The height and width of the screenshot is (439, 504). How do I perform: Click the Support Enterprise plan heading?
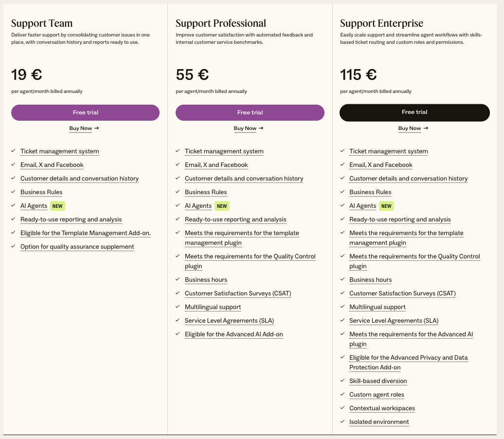tap(381, 23)
